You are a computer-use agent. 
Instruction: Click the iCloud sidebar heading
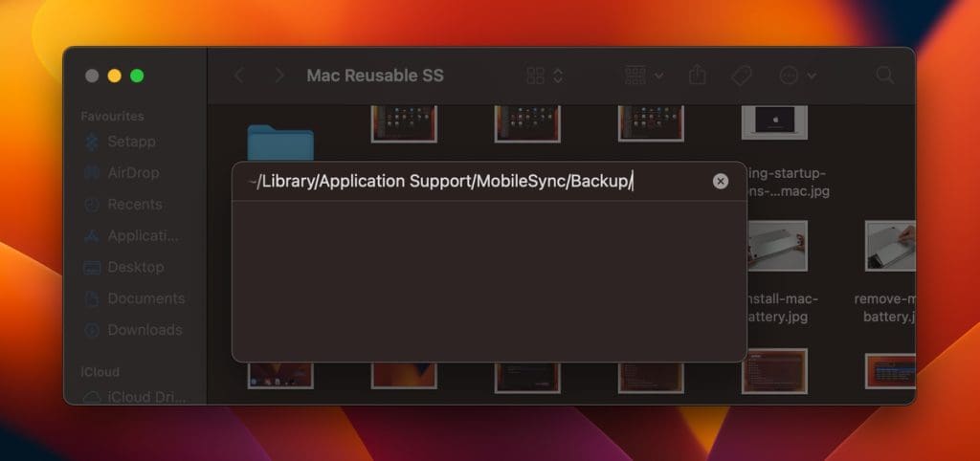[x=100, y=372]
